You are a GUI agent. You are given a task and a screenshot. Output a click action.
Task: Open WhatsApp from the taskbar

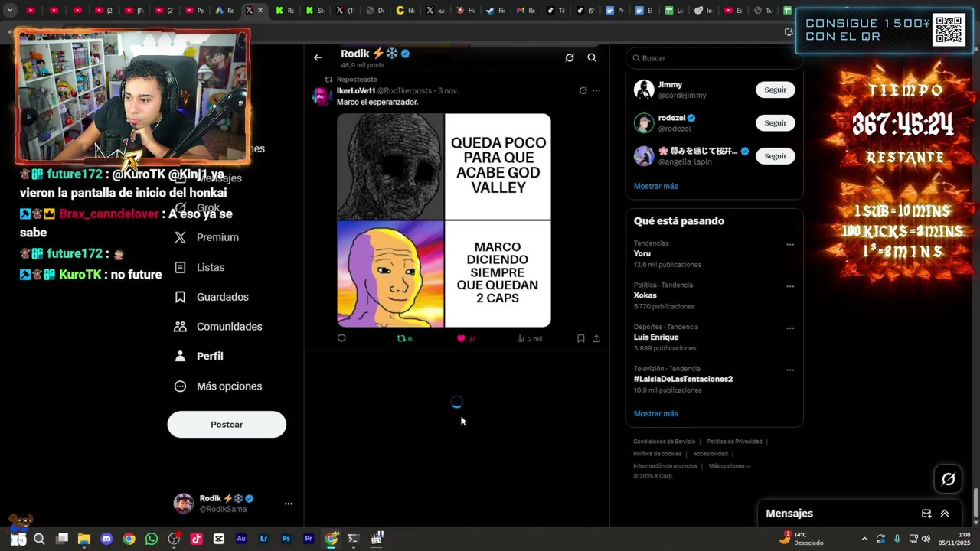coord(152,539)
